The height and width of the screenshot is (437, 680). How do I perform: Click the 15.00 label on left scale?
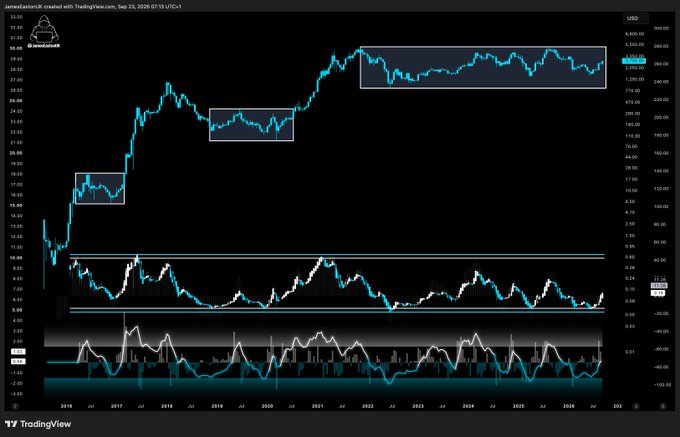coord(16,205)
